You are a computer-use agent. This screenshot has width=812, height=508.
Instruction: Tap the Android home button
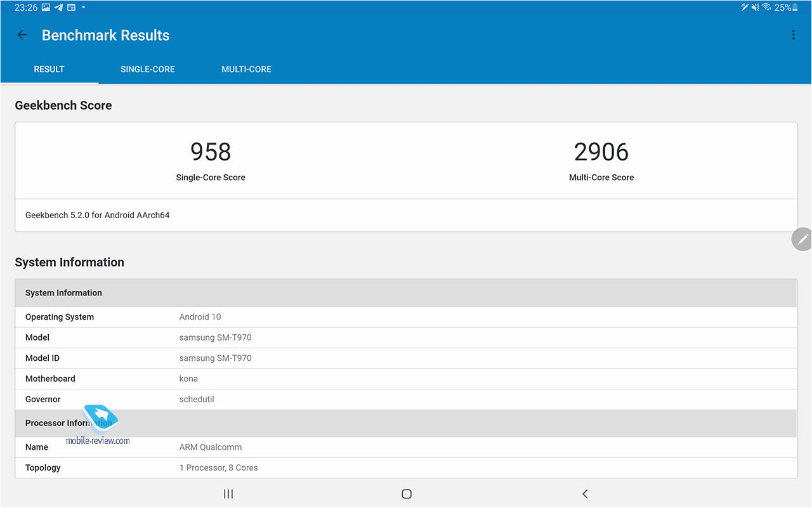click(x=407, y=494)
